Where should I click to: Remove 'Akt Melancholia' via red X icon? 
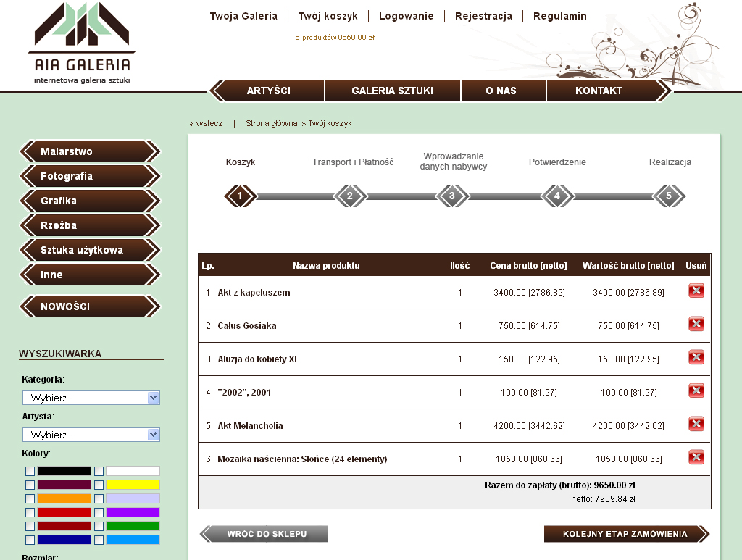tap(696, 425)
